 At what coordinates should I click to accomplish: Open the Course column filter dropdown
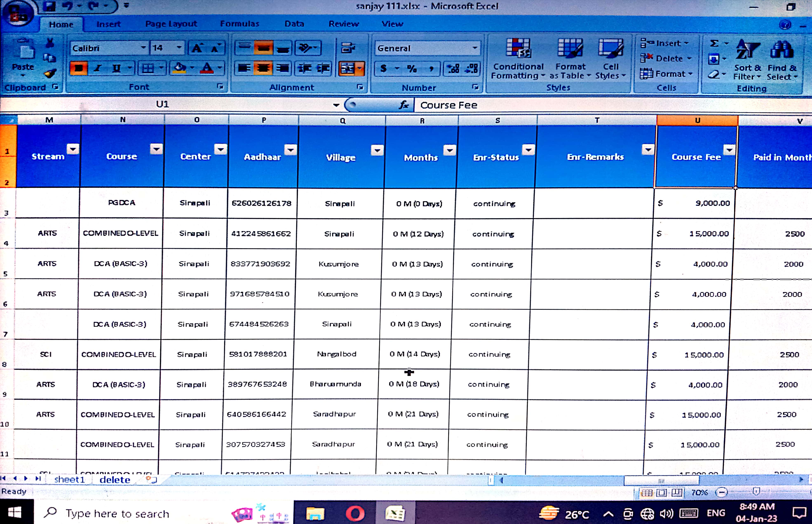[156, 149]
